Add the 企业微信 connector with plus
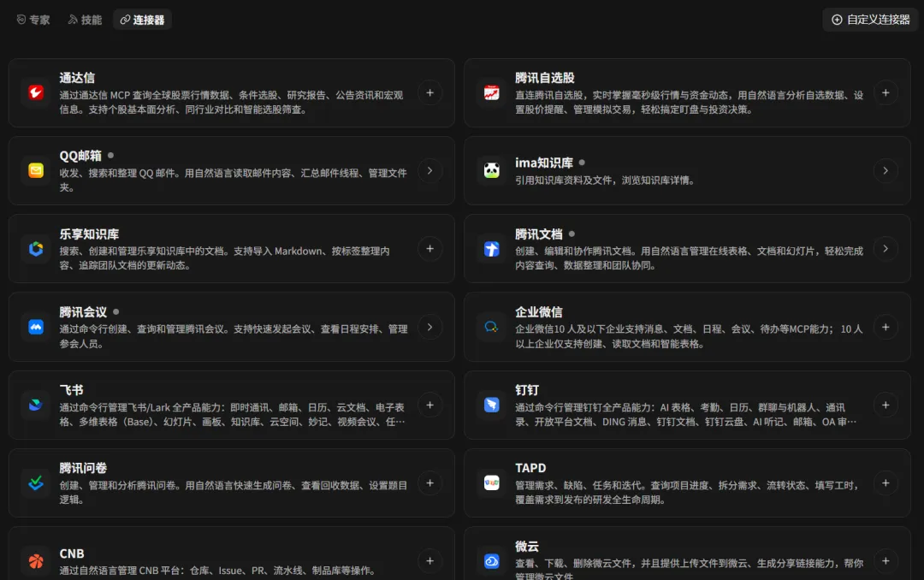 tap(885, 327)
